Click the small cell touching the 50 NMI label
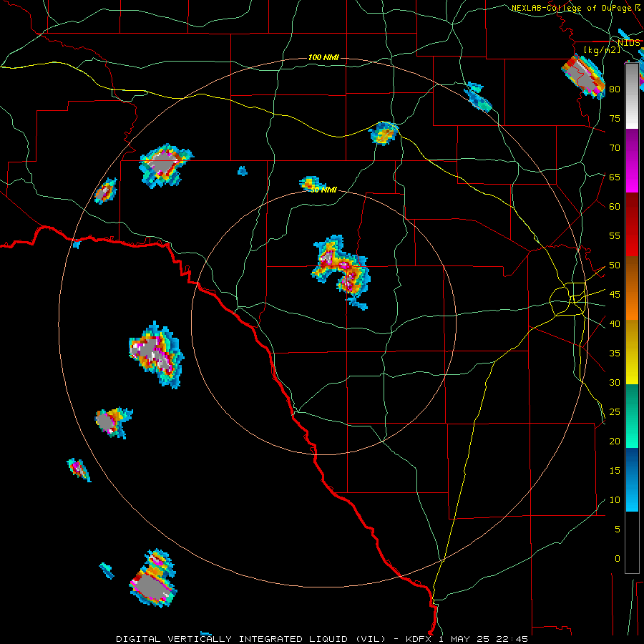This screenshot has width=644, height=644. [x=311, y=183]
